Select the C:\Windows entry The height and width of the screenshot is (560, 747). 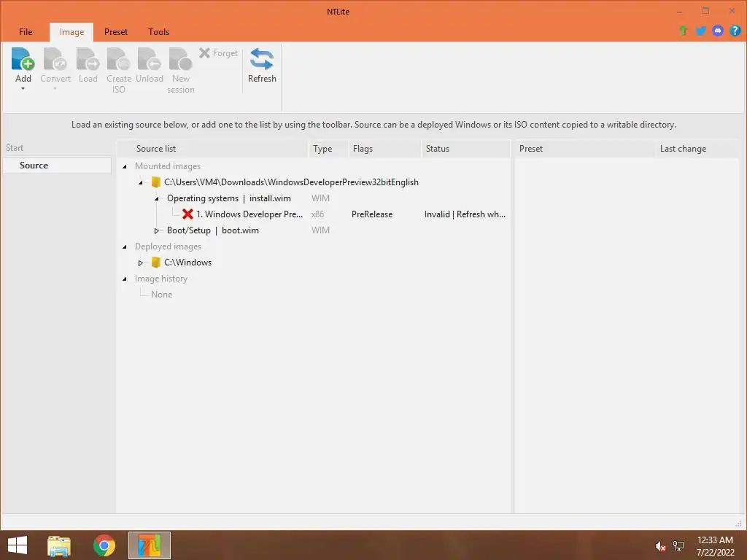(x=187, y=262)
